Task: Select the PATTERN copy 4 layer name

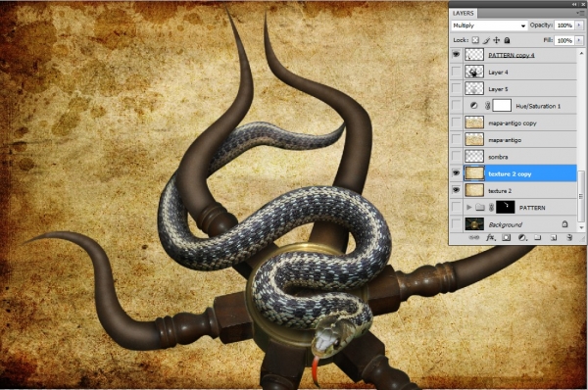Action: 512,55
